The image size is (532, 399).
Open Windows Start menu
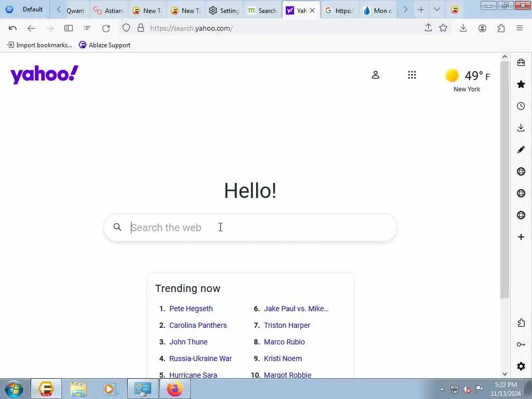(14, 389)
